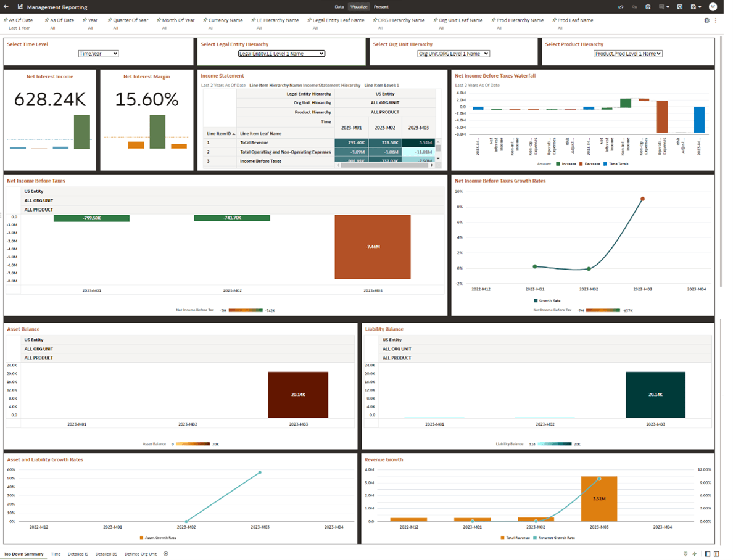Click the user avatar initial W
733x560 pixels.
(x=713, y=7)
